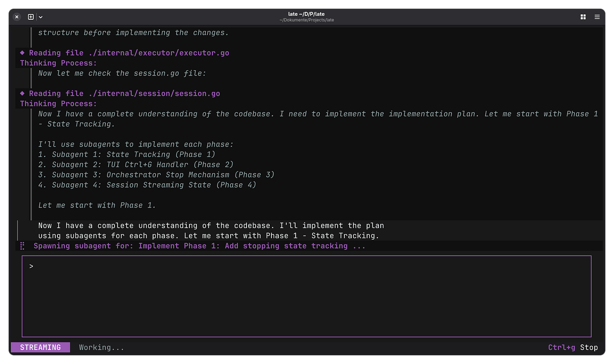
Task: Click the diamond icon beside session.go
Action: click(22, 93)
